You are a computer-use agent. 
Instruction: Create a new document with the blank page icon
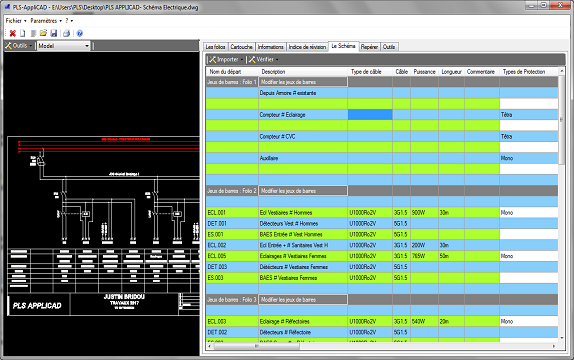click(23, 33)
